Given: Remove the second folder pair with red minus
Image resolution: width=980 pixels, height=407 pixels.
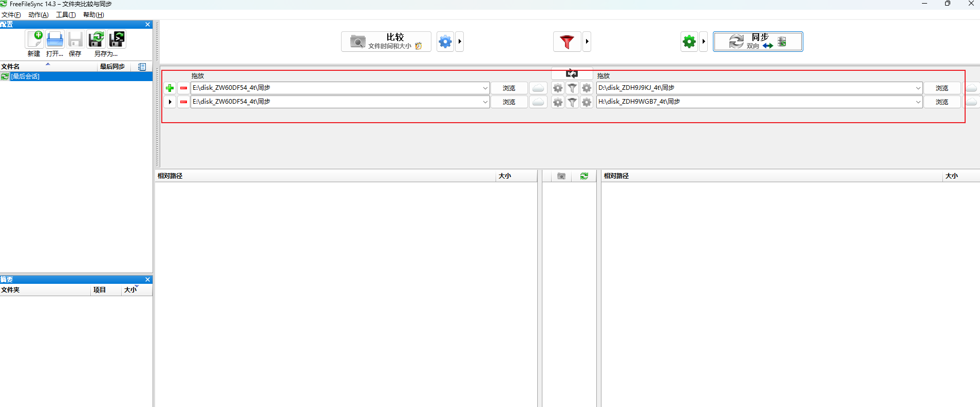Looking at the screenshot, I should click(x=183, y=102).
